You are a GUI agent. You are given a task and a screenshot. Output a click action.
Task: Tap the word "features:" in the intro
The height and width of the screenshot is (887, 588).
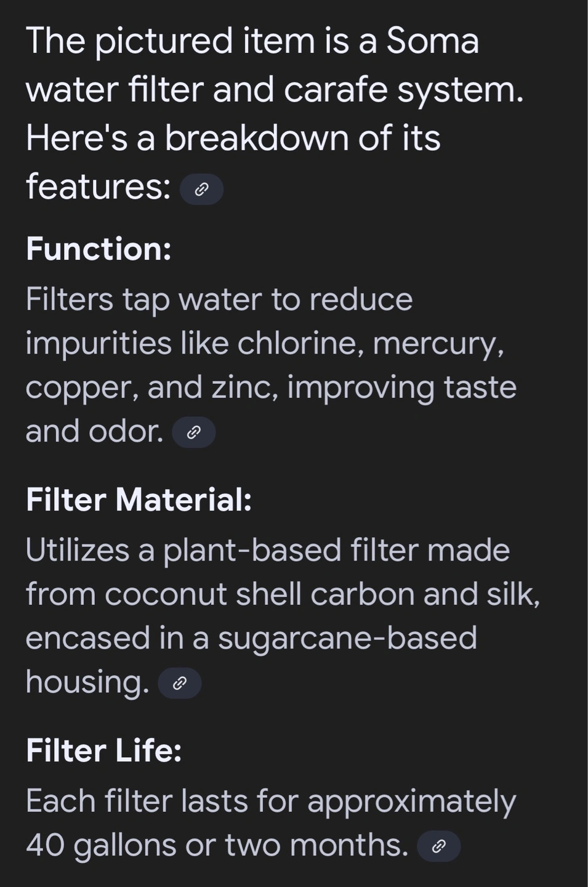pos(99,187)
